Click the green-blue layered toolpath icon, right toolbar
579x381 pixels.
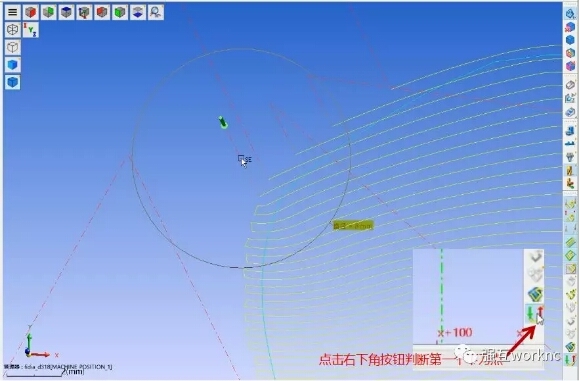(x=571, y=347)
